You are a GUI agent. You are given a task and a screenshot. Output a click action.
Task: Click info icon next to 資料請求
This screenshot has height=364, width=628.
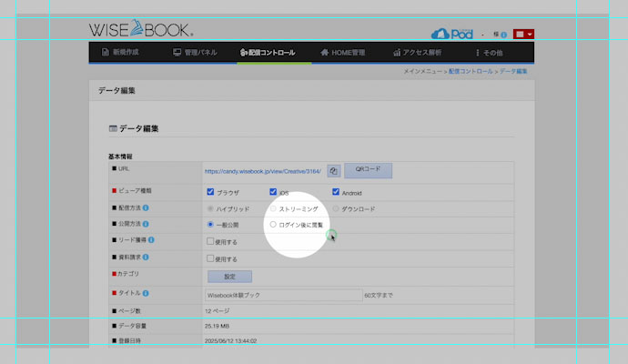tap(146, 258)
